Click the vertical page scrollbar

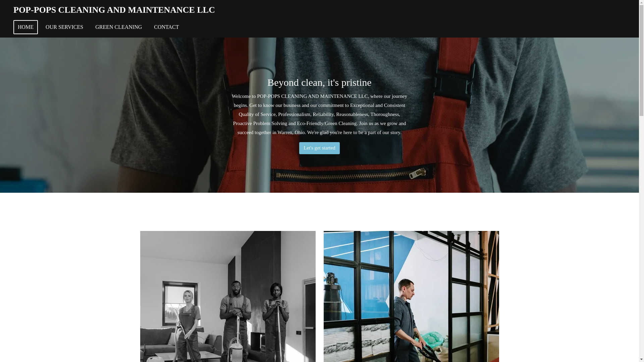coord(641,181)
